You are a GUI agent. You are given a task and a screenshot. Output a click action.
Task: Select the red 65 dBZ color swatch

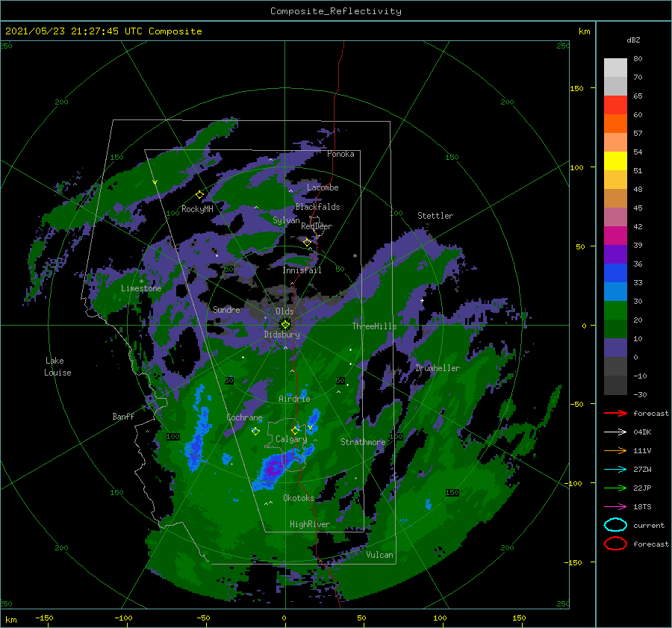click(615, 105)
